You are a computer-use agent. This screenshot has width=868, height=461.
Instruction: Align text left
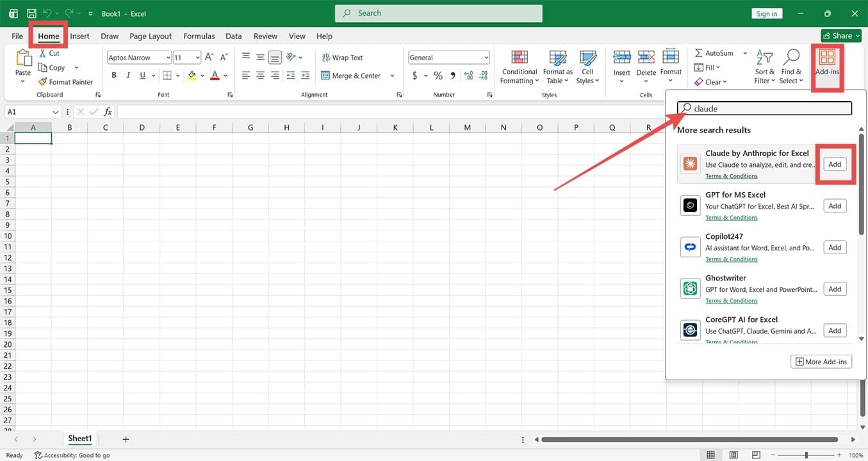click(246, 76)
